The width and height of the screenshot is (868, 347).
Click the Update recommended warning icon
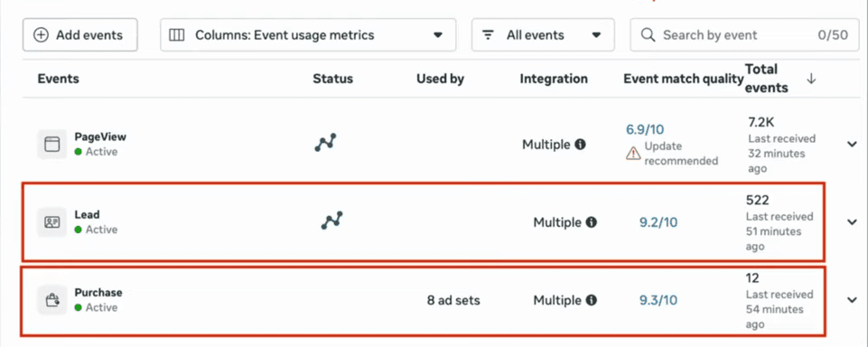tap(633, 154)
